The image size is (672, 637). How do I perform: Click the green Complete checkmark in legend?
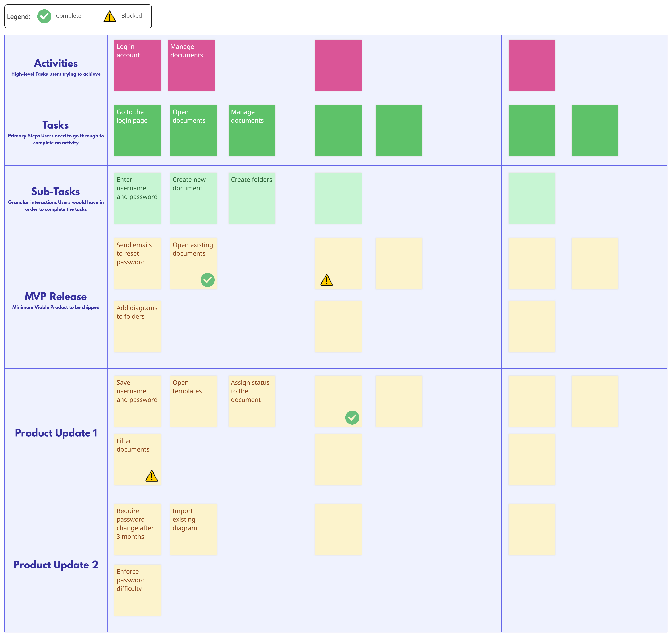(x=44, y=16)
